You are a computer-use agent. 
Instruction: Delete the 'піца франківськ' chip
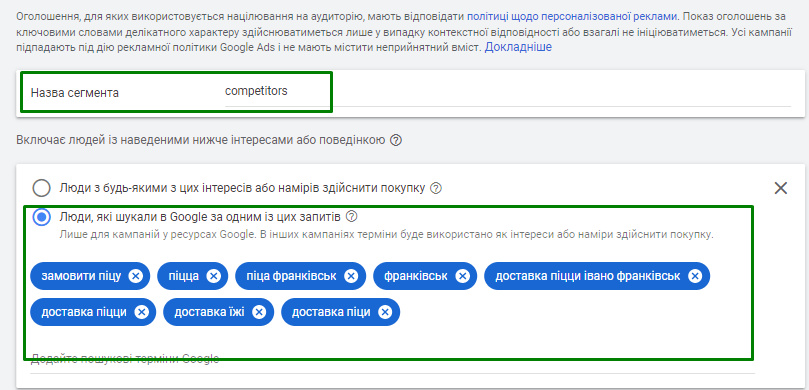(351, 276)
